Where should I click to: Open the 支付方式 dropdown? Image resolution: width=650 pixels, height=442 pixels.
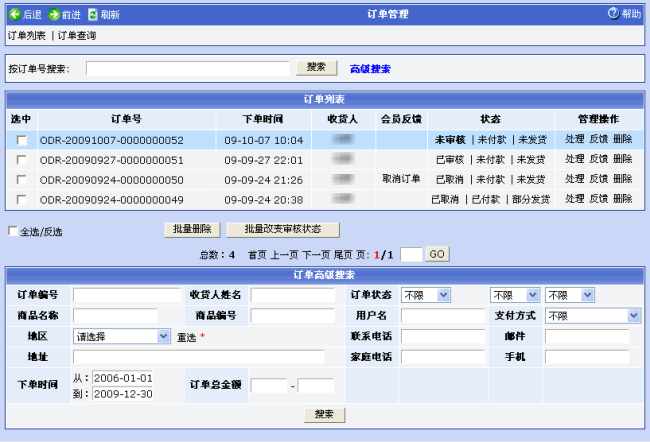(592, 316)
